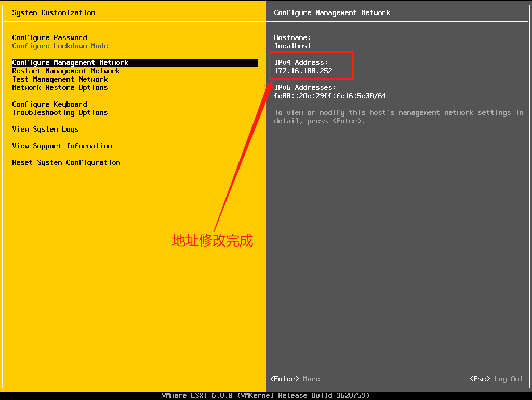Select View Support Information
This screenshot has width=532, height=400.
click(x=62, y=146)
